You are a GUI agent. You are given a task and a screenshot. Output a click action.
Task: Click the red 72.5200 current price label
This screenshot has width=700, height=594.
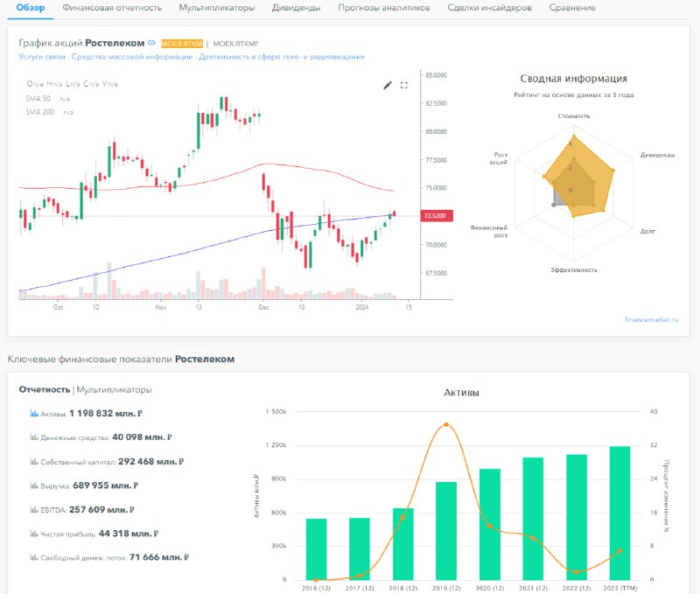437,215
